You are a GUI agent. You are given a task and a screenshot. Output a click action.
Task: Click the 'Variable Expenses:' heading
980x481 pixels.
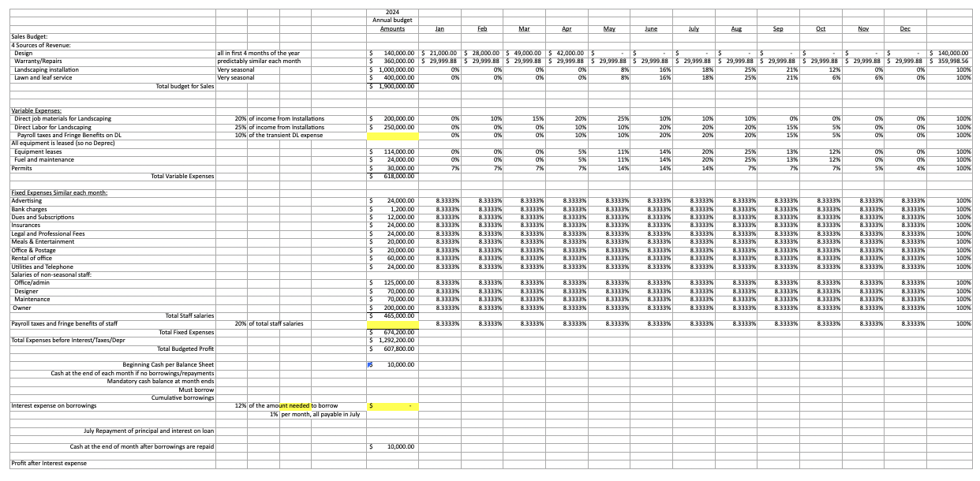click(x=36, y=110)
